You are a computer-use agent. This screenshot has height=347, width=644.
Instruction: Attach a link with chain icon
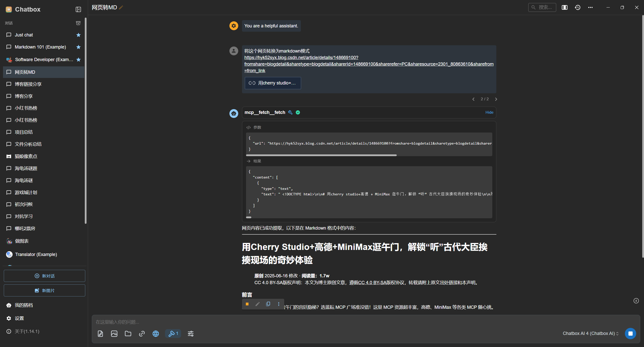pos(142,334)
